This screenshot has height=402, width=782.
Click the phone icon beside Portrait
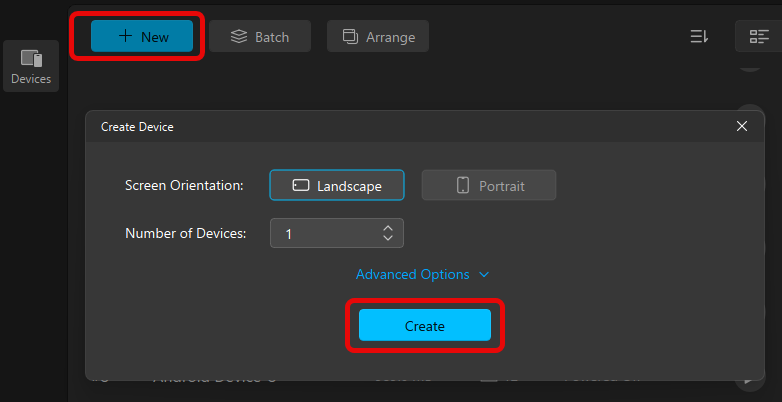(x=463, y=185)
